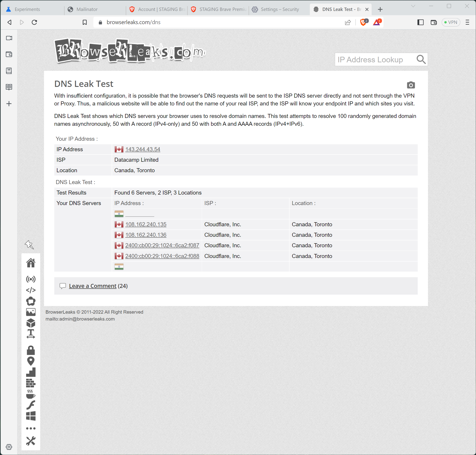Open the WebGL test cube icon
476x455 pixels.
[x=31, y=323]
